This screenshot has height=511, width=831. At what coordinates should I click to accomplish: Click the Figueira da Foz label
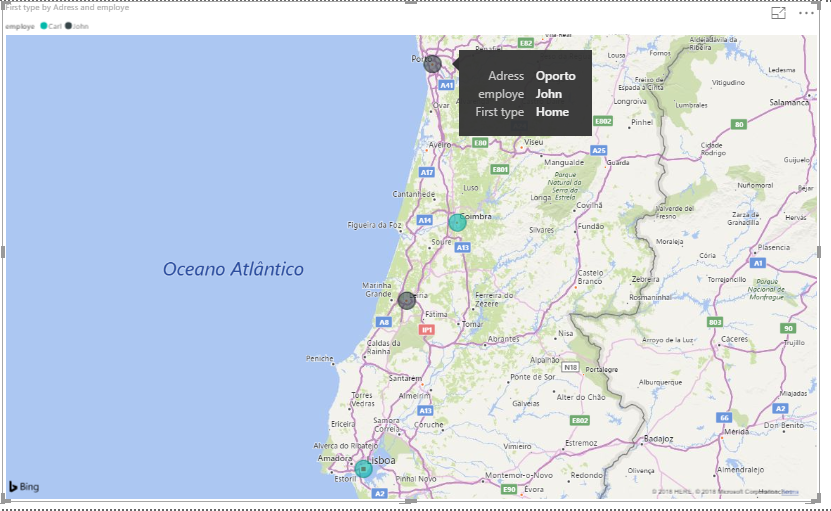click(374, 225)
